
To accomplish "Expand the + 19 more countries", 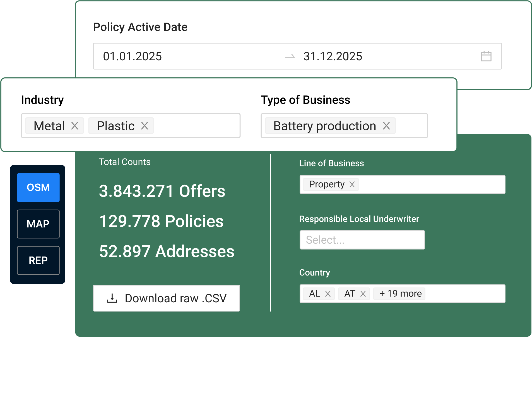I will coord(399,294).
